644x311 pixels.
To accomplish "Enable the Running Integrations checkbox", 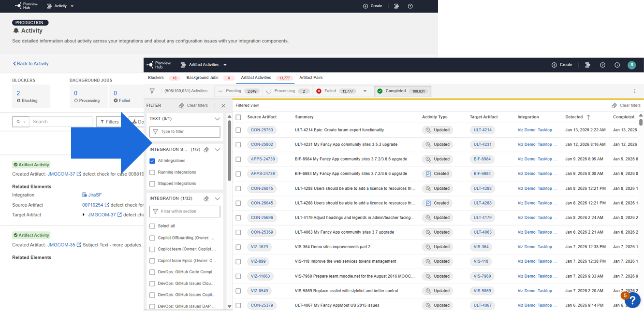I will point(152,172).
